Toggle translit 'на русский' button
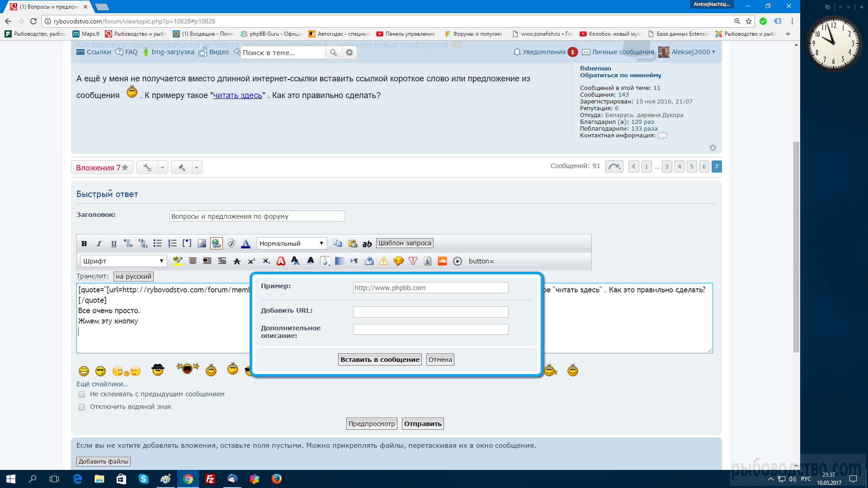 click(133, 277)
